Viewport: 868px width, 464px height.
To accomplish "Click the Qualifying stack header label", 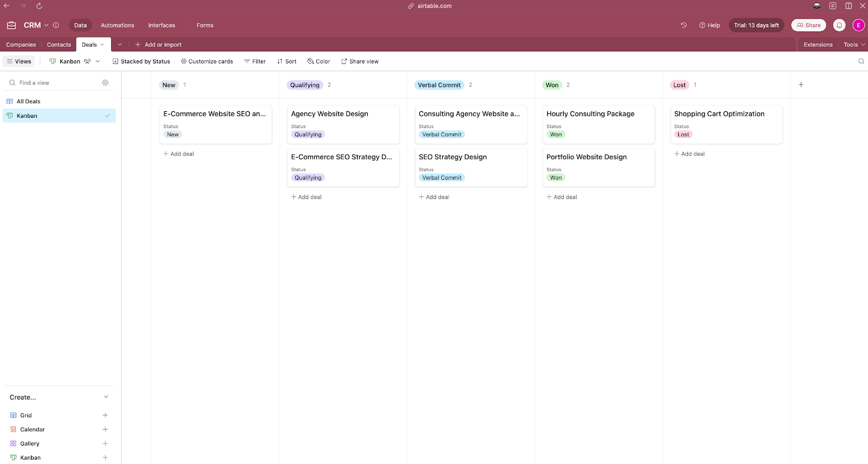I will click(x=304, y=85).
